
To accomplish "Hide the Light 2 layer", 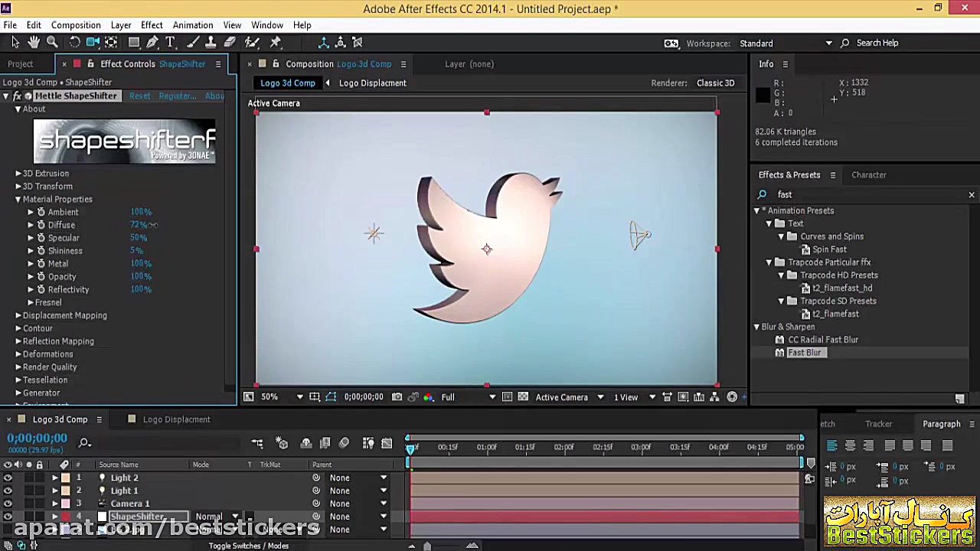I will coord(8,478).
